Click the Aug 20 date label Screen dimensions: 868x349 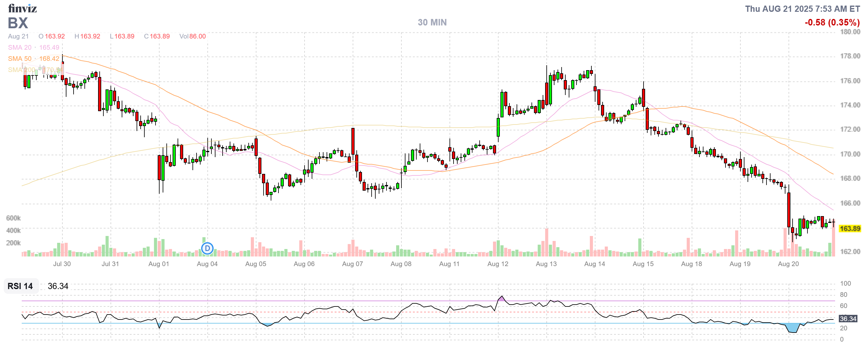point(788,264)
